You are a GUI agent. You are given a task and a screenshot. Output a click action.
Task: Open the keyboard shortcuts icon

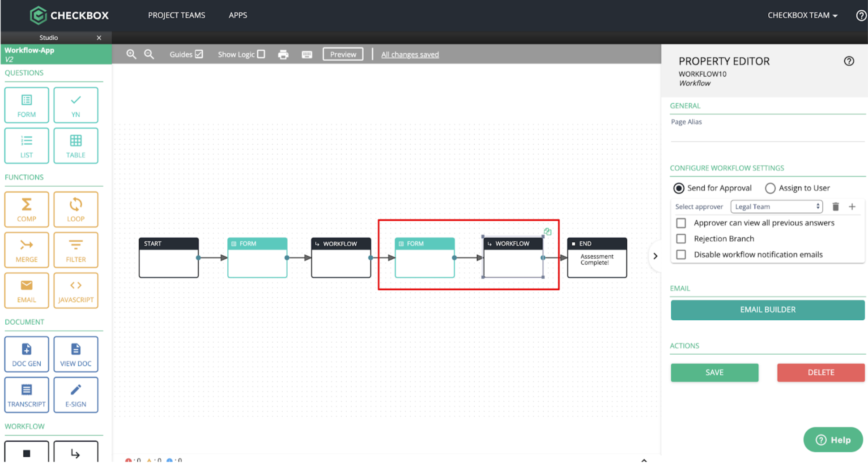click(307, 55)
